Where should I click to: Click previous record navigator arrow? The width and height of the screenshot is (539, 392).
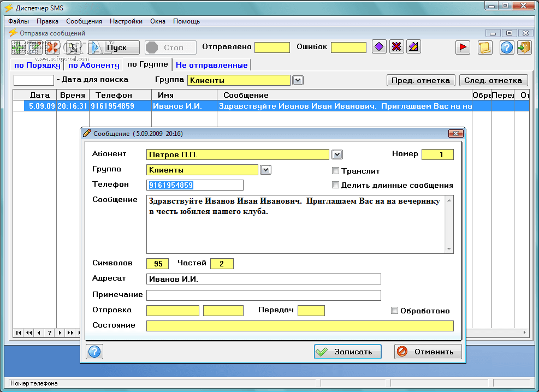(x=39, y=332)
